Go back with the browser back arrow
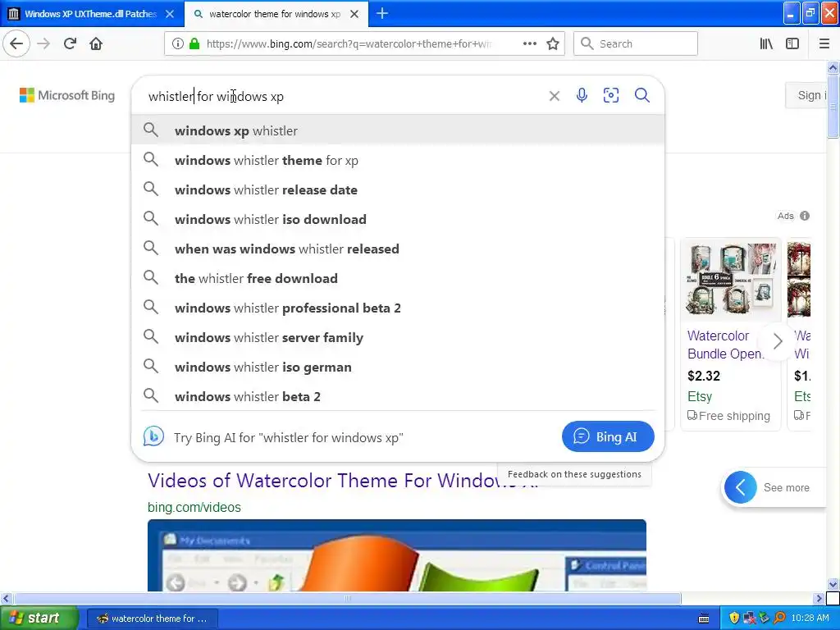 click(x=16, y=43)
